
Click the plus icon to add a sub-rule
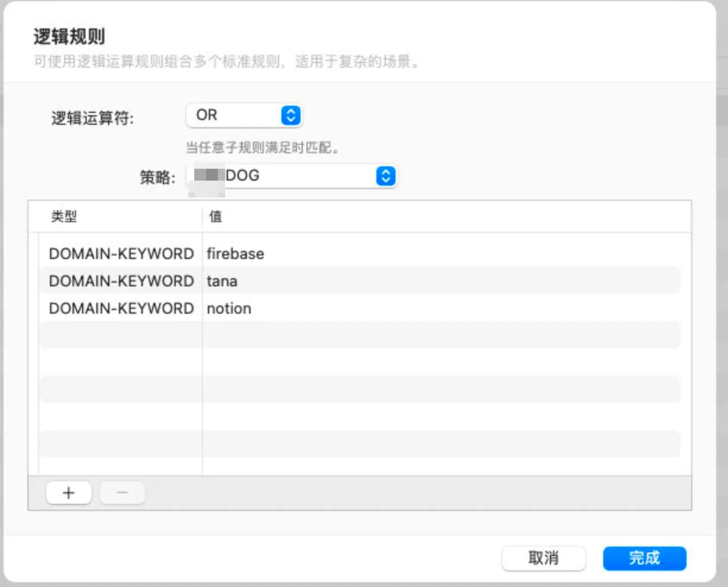coord(68,493)
